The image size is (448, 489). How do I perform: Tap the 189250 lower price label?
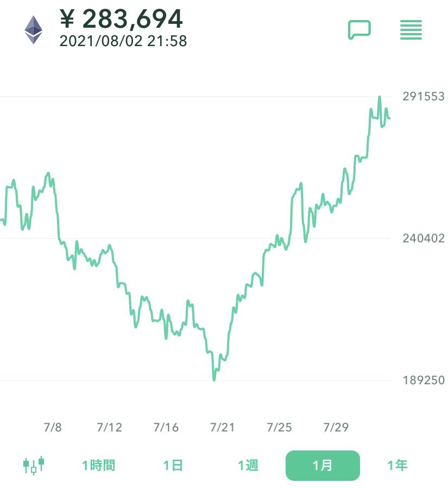click(x=424, y=380)
